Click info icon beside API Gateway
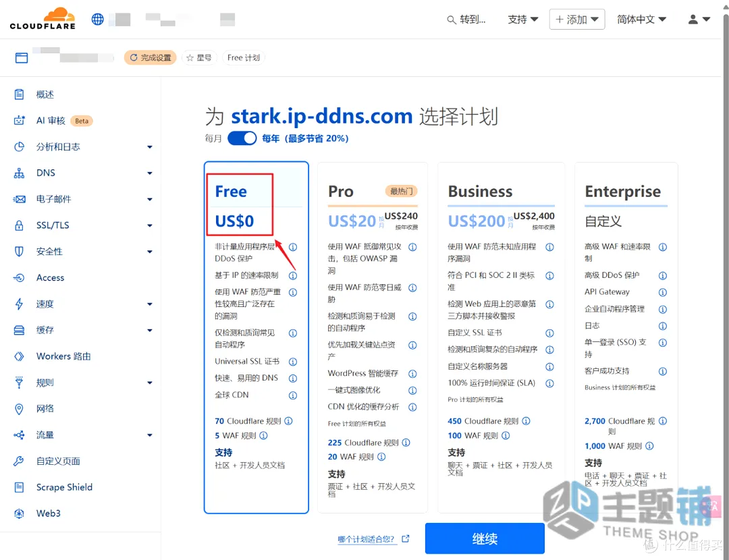729x560 pixels. (663, 292)
